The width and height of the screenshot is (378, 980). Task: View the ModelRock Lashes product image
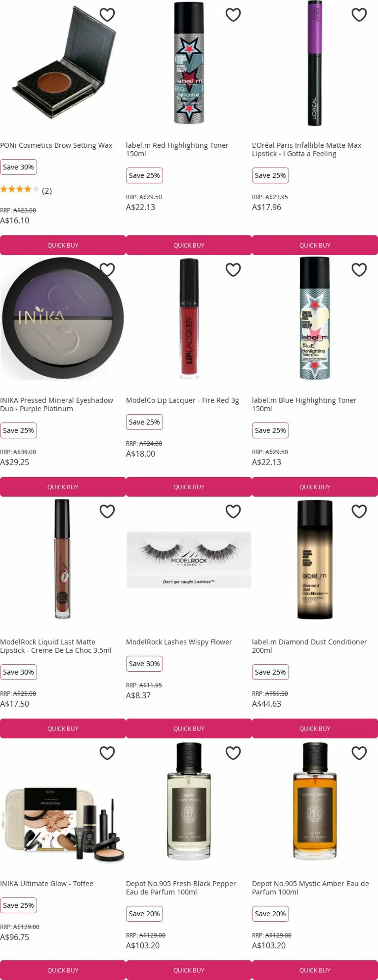click(x=189, y=559)
